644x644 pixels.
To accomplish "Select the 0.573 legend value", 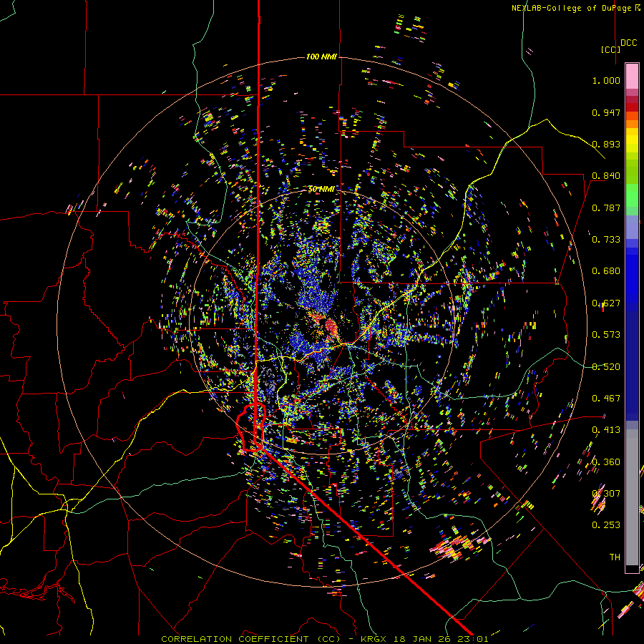I will [606, 335].
